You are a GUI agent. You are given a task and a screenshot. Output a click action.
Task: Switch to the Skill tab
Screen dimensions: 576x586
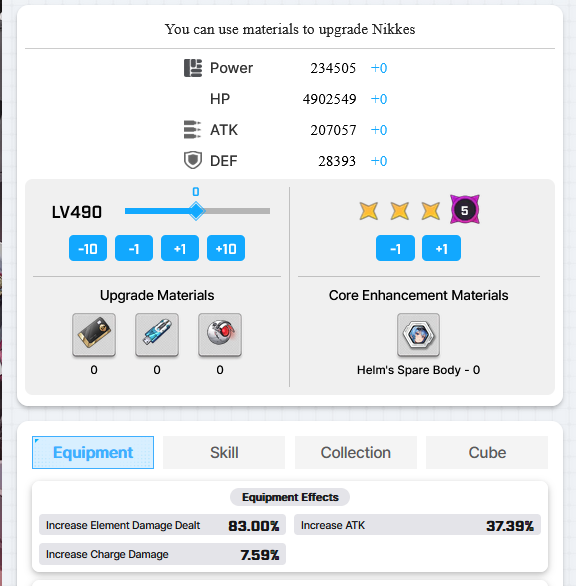pyautogui.click(x=224, y=453)
